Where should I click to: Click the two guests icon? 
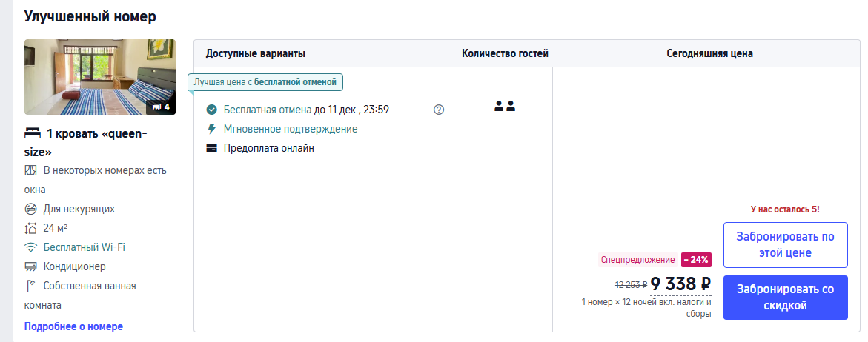pos(505,106)
